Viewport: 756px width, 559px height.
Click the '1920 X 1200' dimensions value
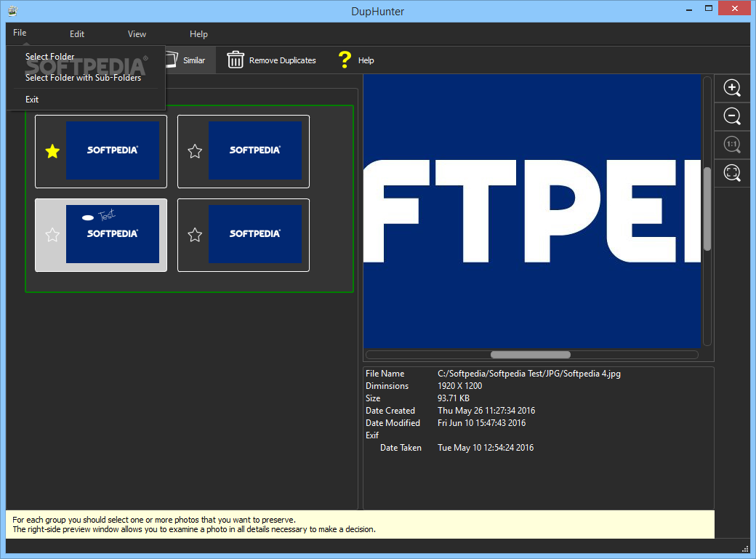coord(459,386)
